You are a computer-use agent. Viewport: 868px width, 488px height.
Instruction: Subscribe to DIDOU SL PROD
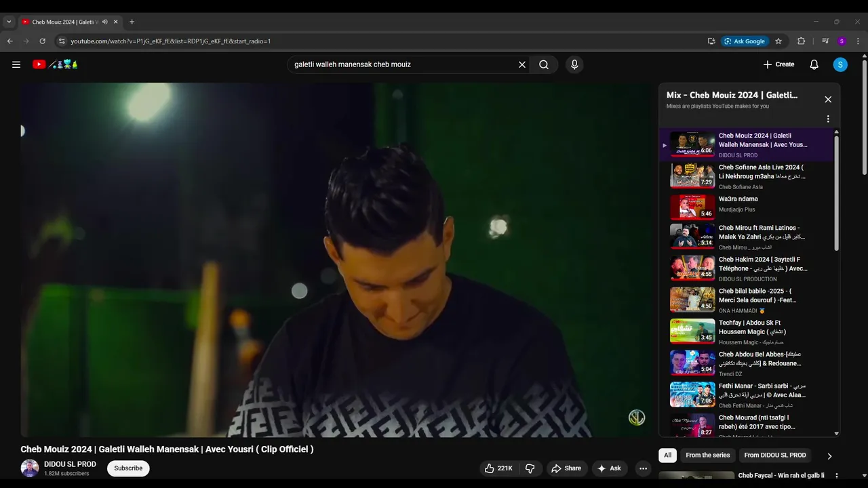click(x=128, y=468)
